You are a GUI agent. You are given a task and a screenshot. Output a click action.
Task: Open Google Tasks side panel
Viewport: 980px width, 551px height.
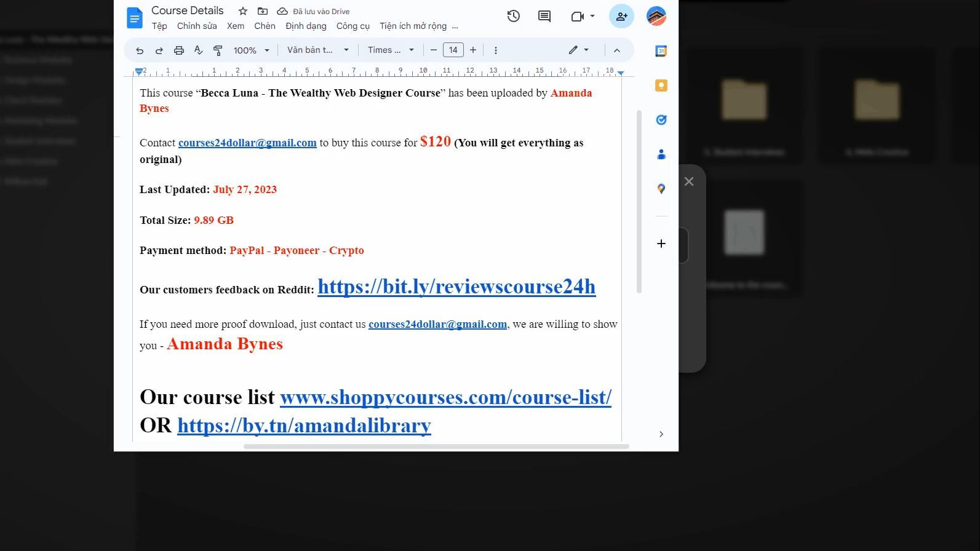(x=661, y=120)
